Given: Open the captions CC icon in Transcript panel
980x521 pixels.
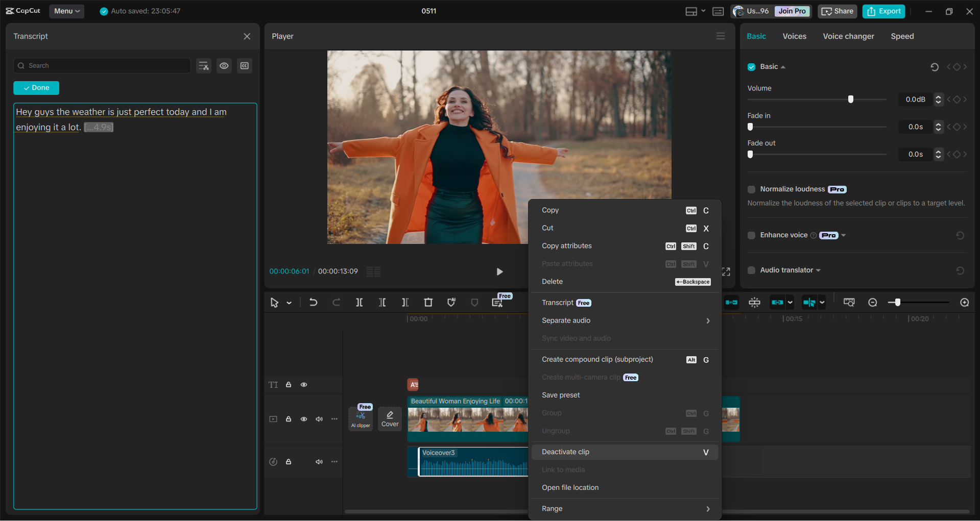Looking at the screenshot, I should (244, 65).
